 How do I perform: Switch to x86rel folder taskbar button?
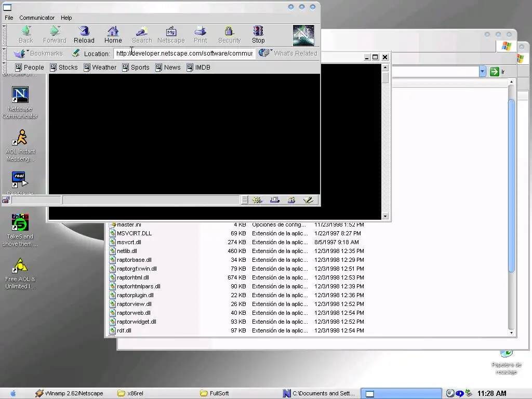coord(130,394)
